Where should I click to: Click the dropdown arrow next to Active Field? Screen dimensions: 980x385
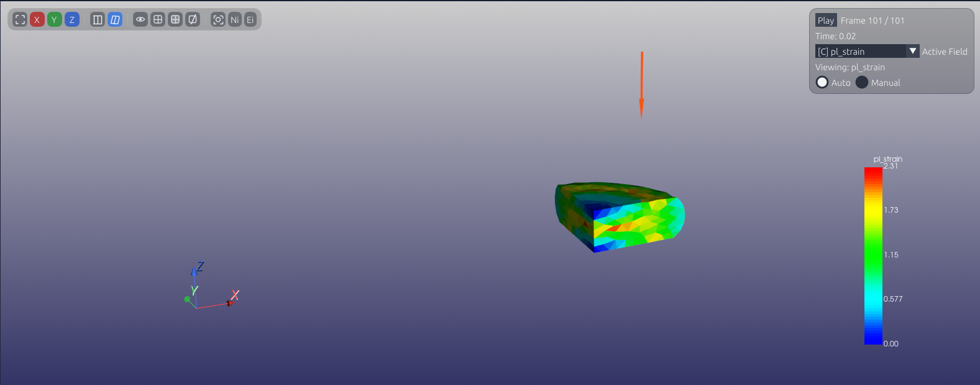point(912,51)
